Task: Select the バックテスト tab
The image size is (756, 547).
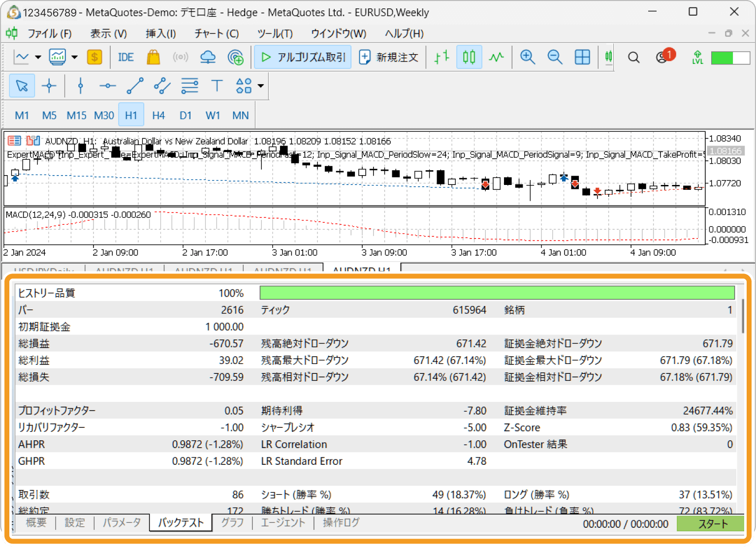Action: tap(181, 522)
